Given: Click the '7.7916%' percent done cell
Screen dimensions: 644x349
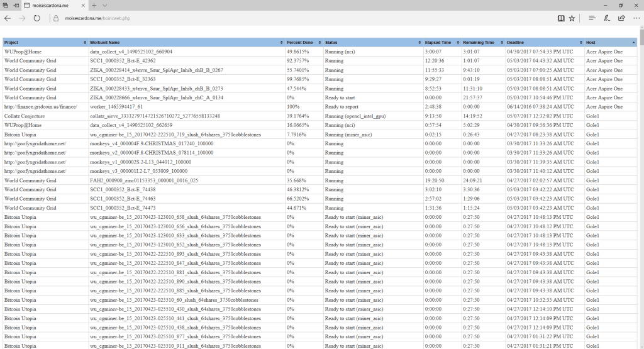Looking at the screenshot, I should 297,135.
